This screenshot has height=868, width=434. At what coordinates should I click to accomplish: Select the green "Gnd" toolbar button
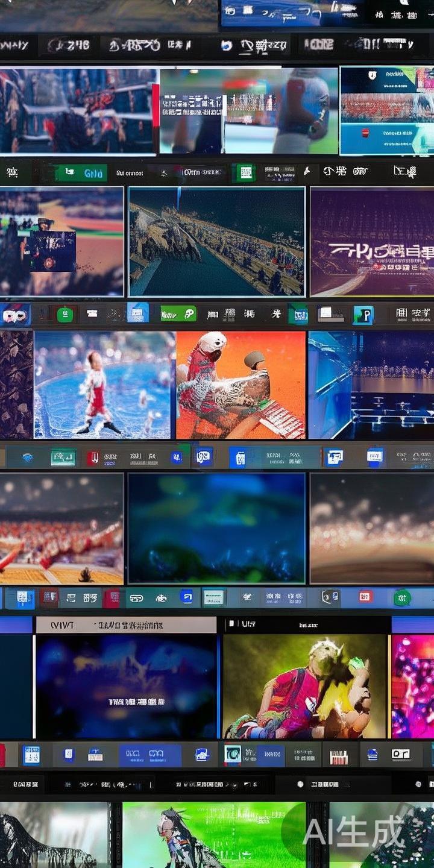(84, 173)
